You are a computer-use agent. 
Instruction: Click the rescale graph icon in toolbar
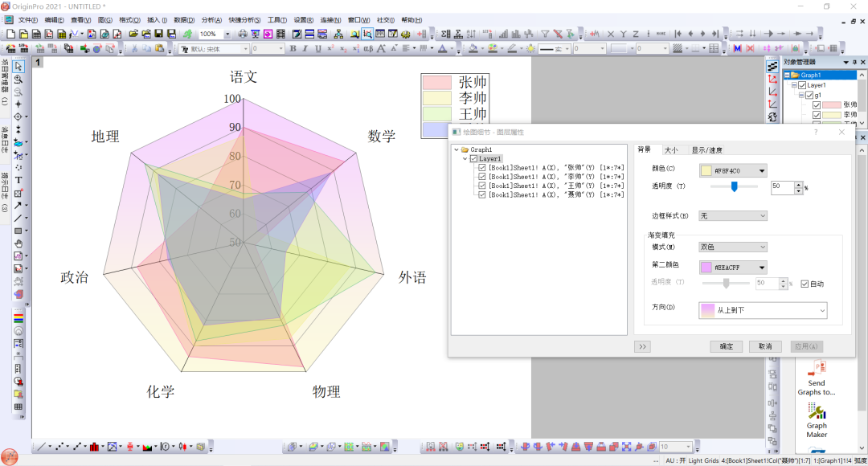[x=367, y=35]
